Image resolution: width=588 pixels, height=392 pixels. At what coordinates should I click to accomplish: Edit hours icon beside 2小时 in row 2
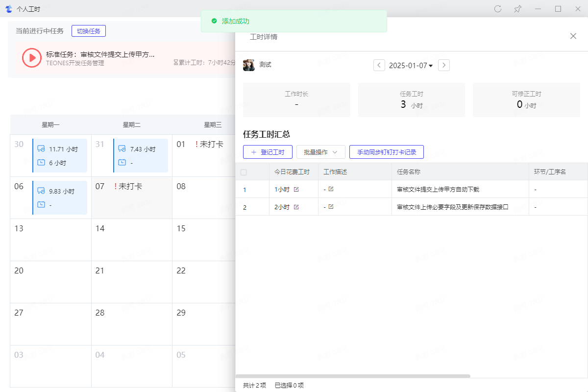click(x=296, y=207)
